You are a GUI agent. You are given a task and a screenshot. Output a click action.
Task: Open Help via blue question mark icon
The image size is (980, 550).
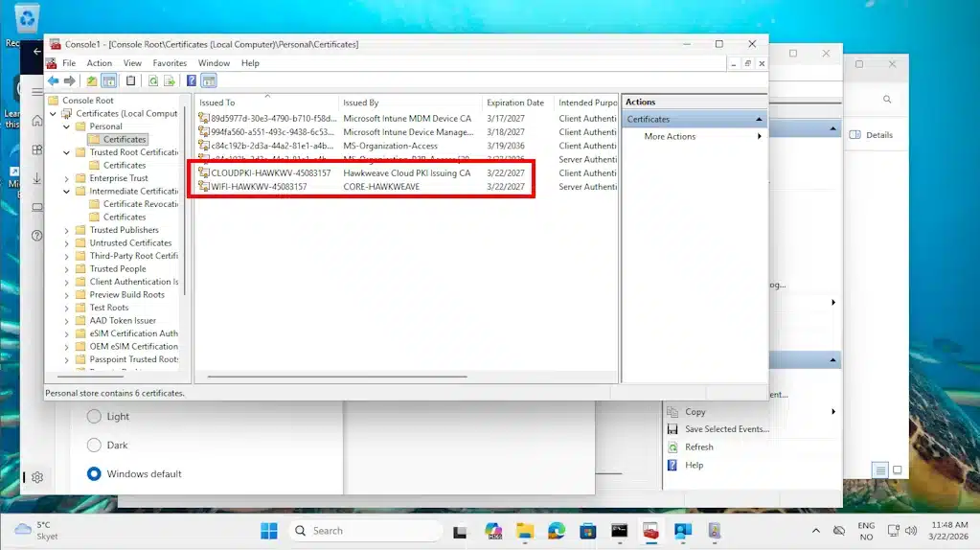[192, 81]
